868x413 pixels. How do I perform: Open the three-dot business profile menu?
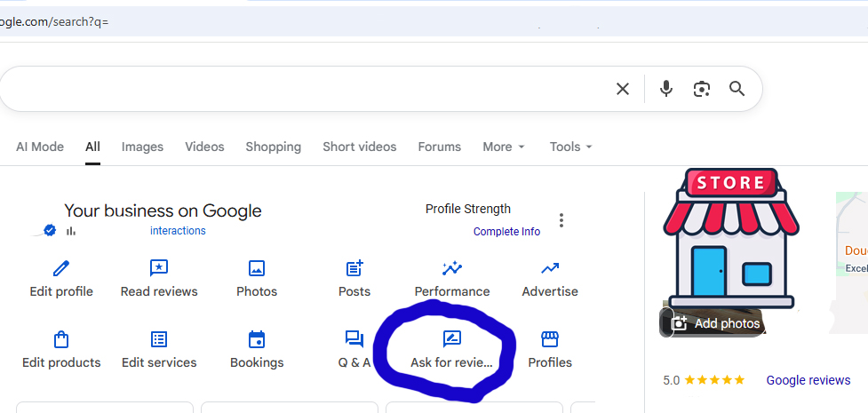tap(561, 219)
